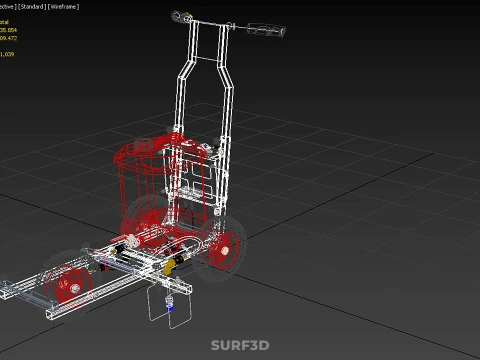This screenshot has height=360, width=480.
Task: Select the right handlebar grip in viewport
Action: pos(266,29)
